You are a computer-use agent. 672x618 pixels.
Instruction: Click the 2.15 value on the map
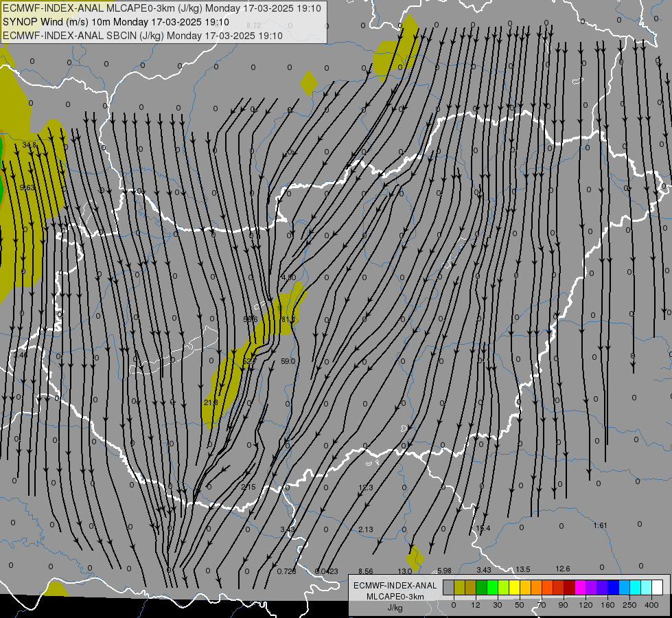pos(248,487)
